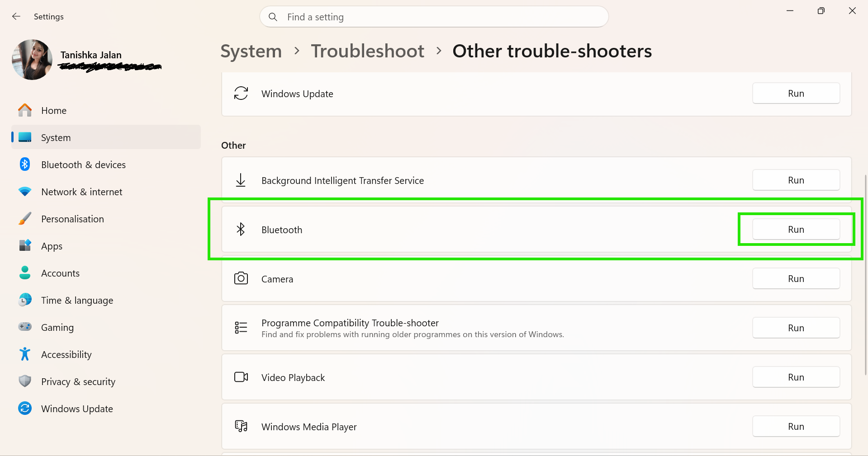
Task: Run the Windows Media Player troubleshooter
Action: click(x=796, y=426)
